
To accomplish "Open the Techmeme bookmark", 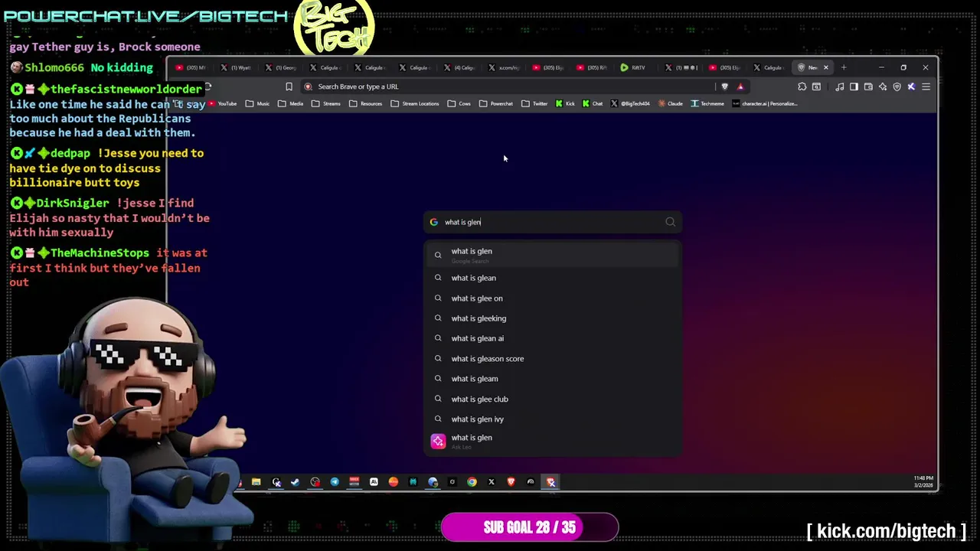I will 707,103.
